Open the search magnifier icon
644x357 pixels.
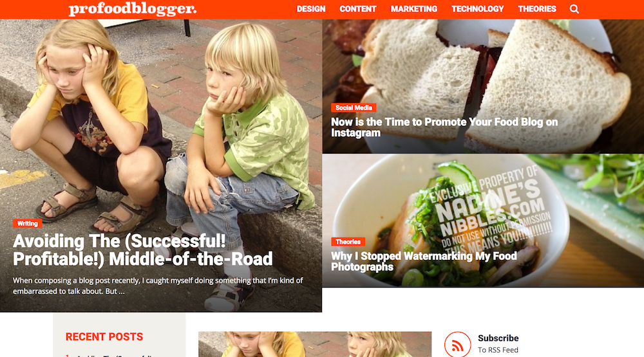pyautogui.click(x=574, y=9)
